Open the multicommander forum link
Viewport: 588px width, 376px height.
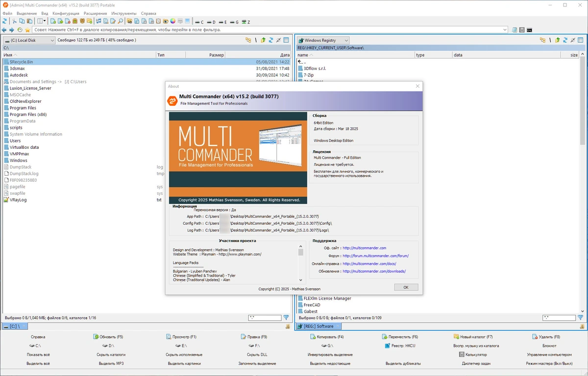[376, 256]
